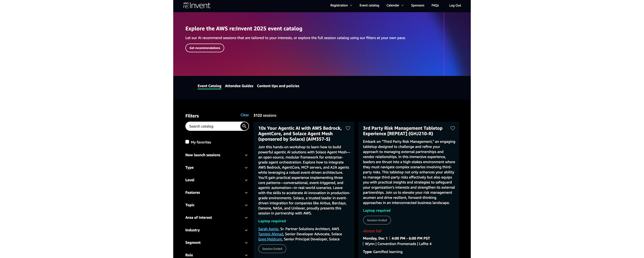Click Log Out
The width and height of the screenshot is (644, 258).
[455, 5]
